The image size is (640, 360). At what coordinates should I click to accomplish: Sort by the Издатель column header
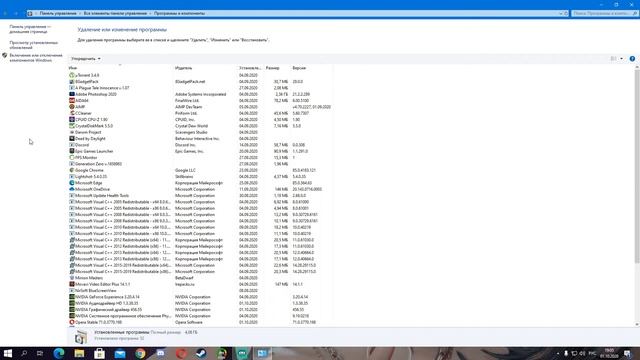pyautogui.click(x=206, y=68)
